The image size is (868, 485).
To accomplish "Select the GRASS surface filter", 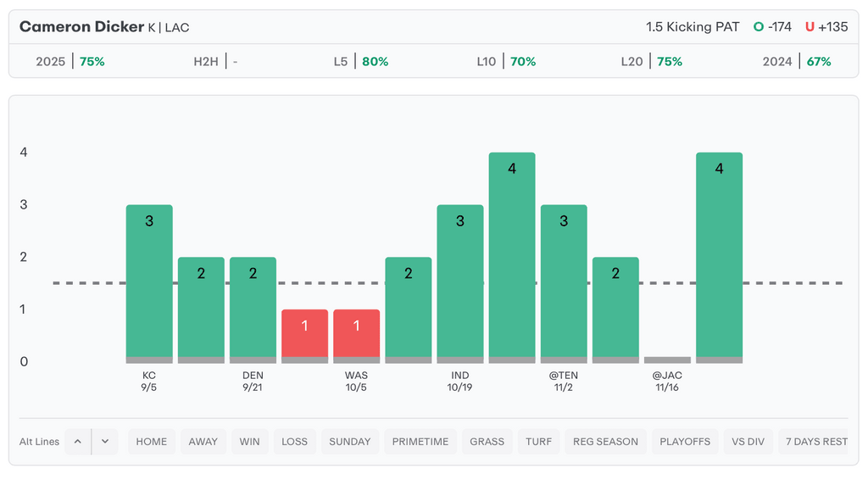I will tap(487, 442).
